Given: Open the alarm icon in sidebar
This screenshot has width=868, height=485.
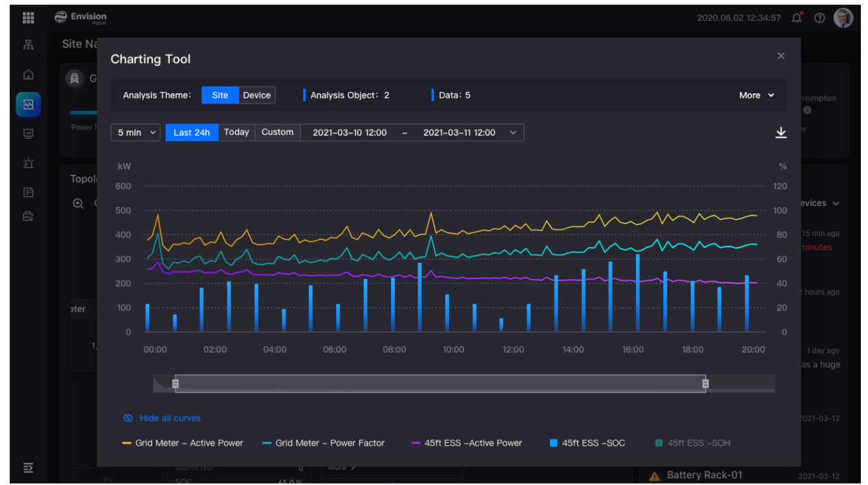Looking at the screenshot, I should [28, 163].
